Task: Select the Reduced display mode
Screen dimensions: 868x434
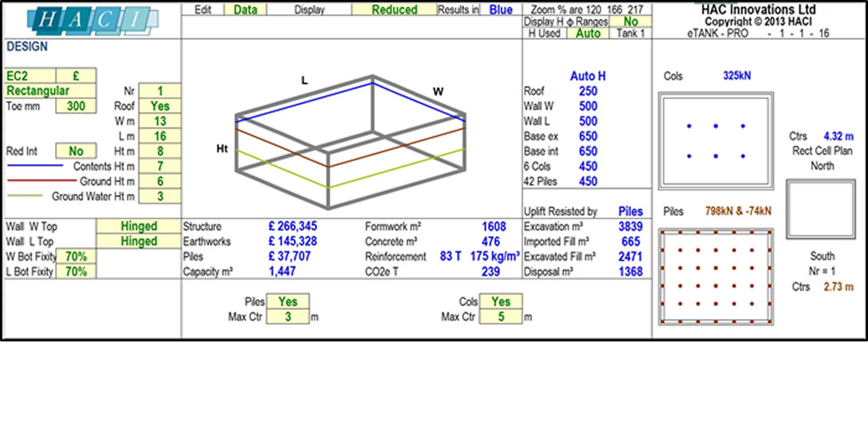Action: (x=394, y=10)
